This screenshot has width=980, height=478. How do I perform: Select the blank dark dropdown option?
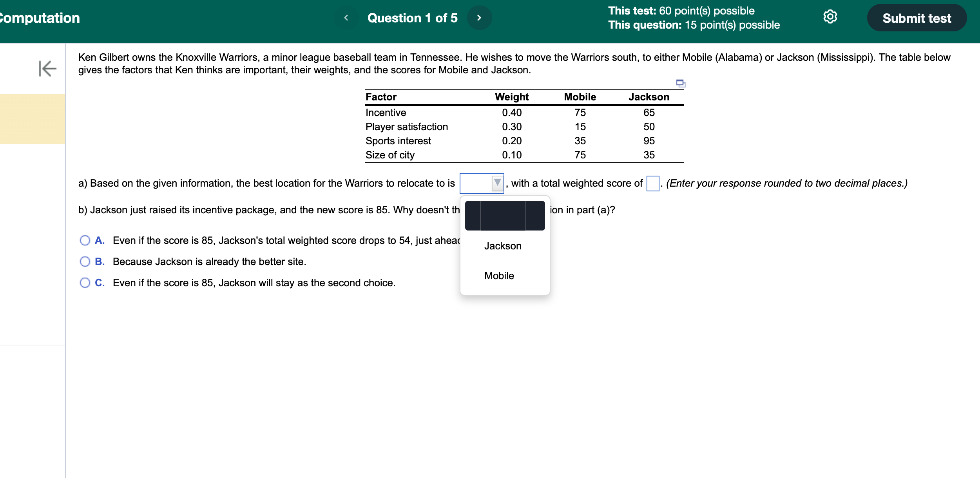coord(505,216)
